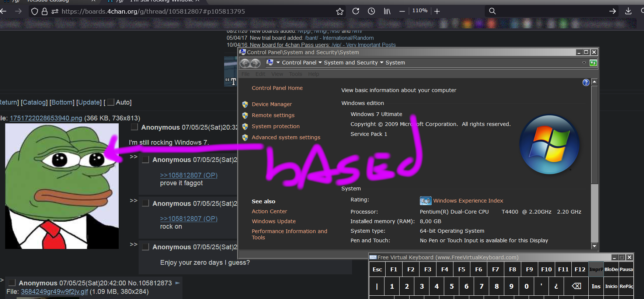Click the backspace key icon on the virtual keyboard
This screenshot has height=299, width=644.
point(576,286)
